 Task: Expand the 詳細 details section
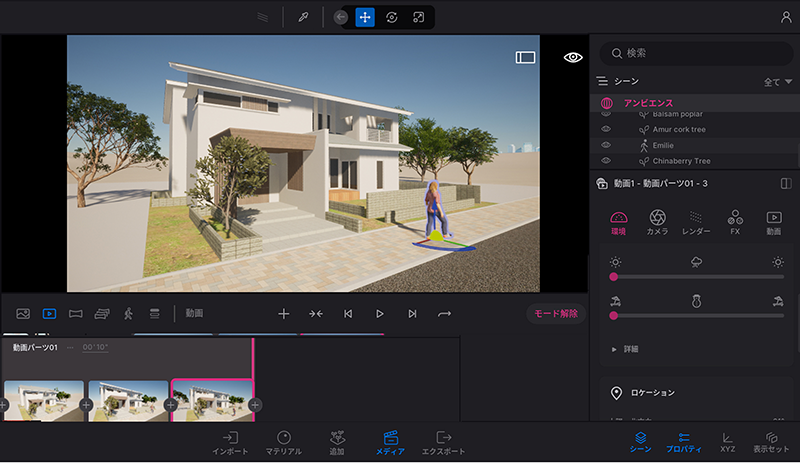625,349
